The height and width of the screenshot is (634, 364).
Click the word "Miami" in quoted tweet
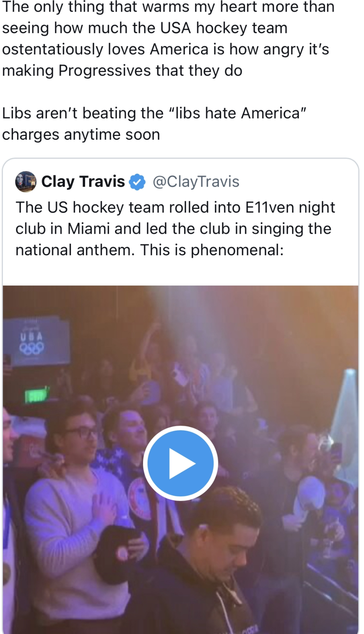[89, 229]
